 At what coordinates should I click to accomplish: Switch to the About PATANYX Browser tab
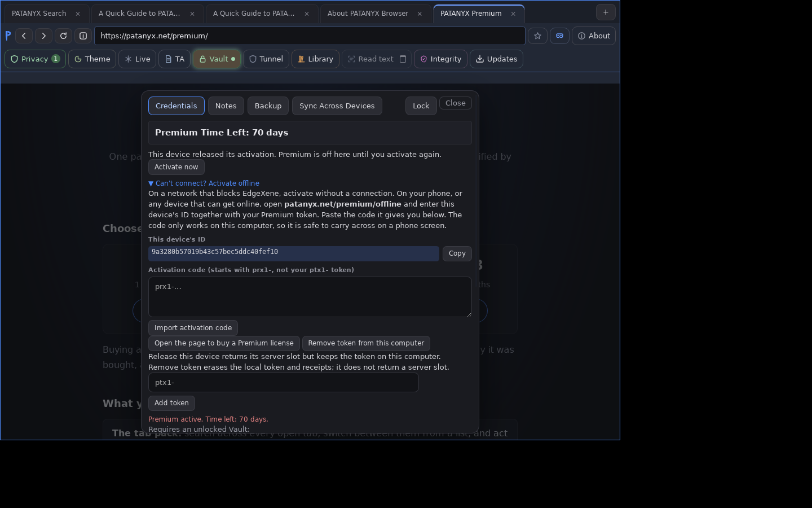(x=368, y=14)
